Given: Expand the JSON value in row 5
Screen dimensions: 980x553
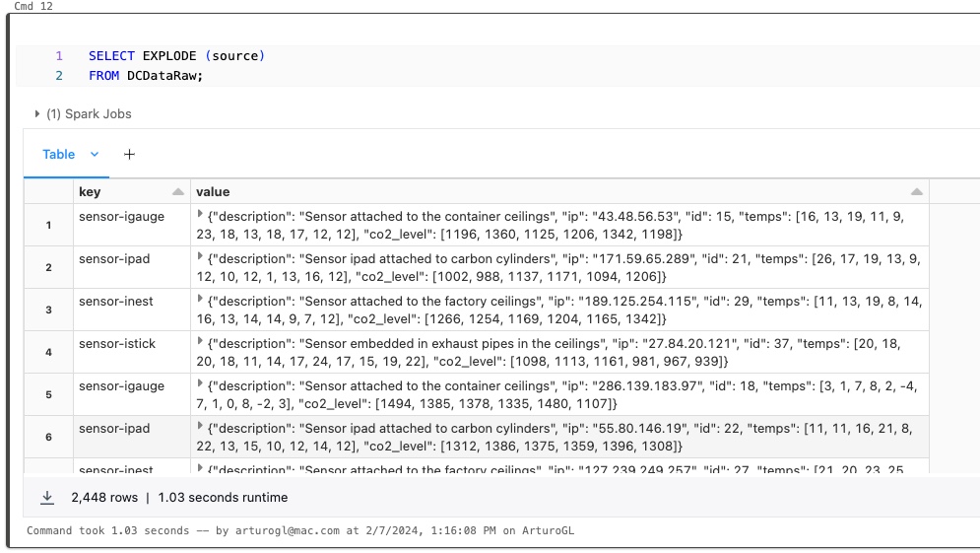Looking at the screenshot, I should click(x=200, y=385).
